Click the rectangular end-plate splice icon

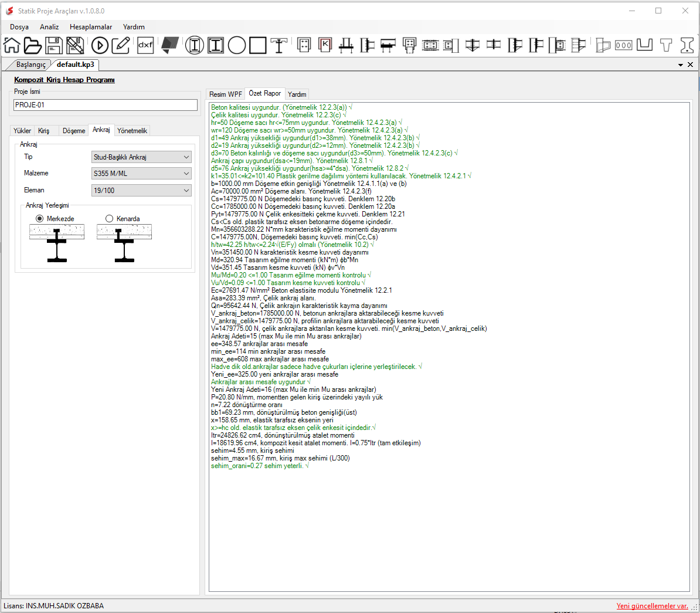click(x=430, y=45)
